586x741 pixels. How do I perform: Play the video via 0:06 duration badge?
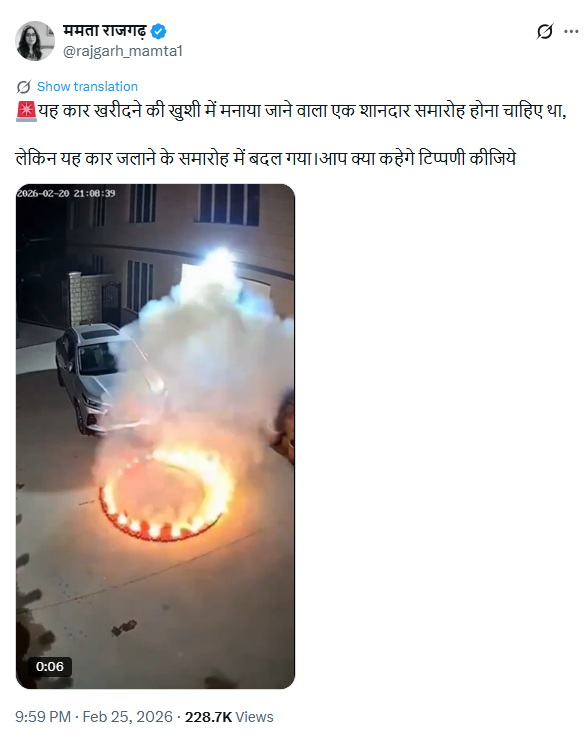[50, 666]
